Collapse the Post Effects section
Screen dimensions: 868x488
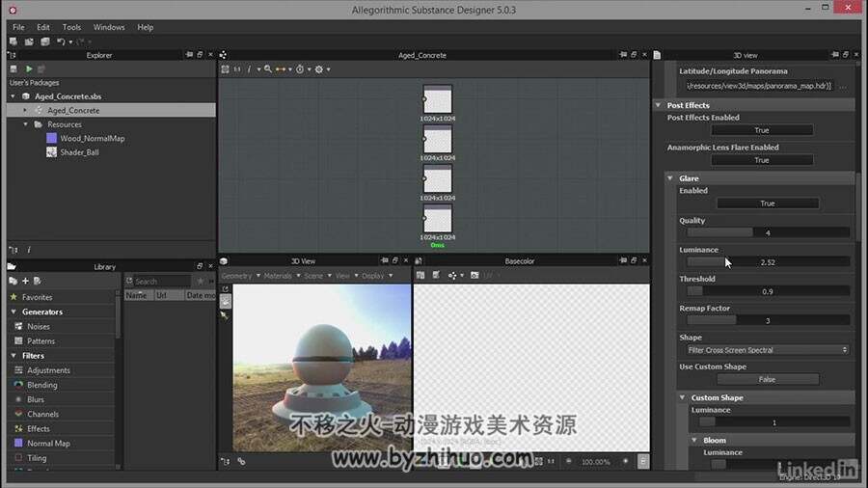tap(658, 105)
